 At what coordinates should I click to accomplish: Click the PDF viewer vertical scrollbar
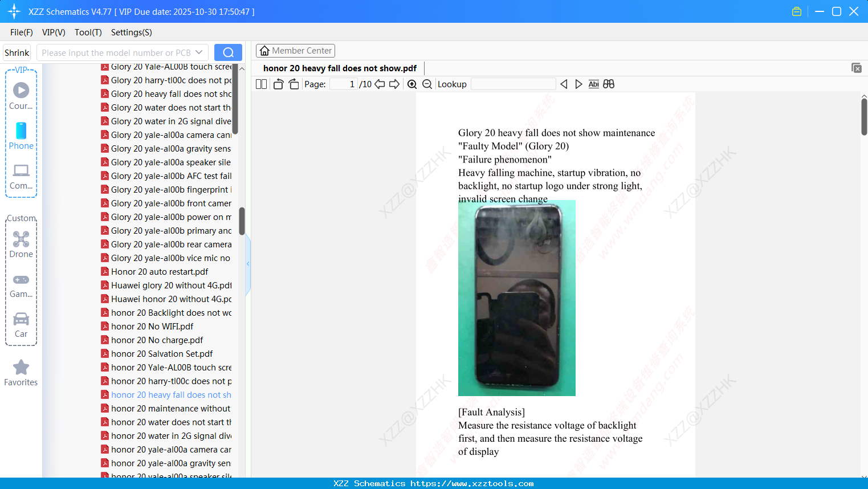(x=864, y=117)
